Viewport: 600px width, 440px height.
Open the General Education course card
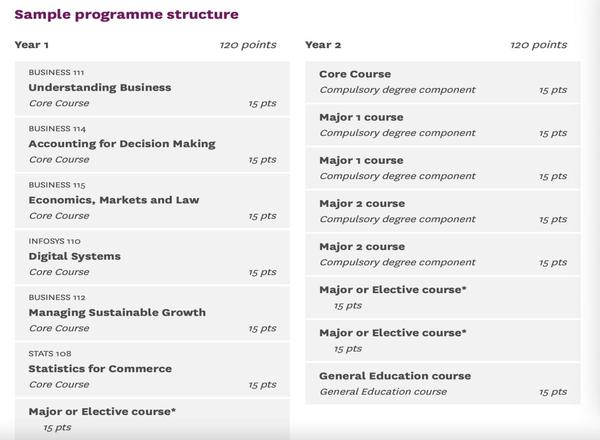tap(443, 384)
